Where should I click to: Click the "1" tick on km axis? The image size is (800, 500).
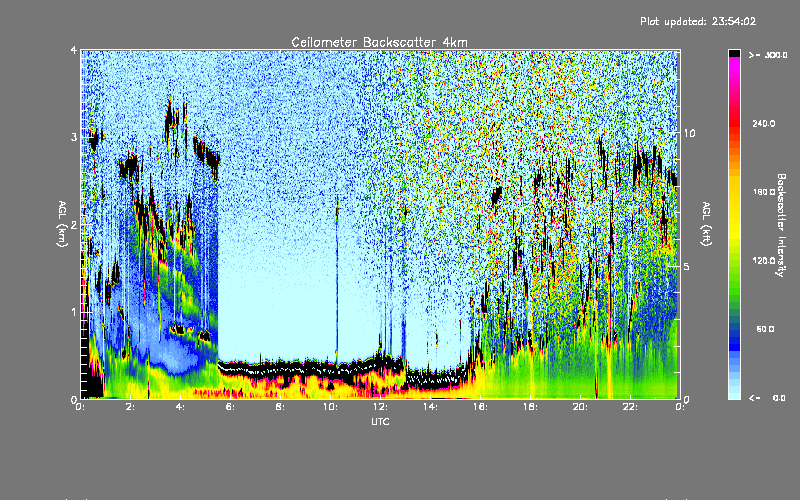(x=74, y=312)
